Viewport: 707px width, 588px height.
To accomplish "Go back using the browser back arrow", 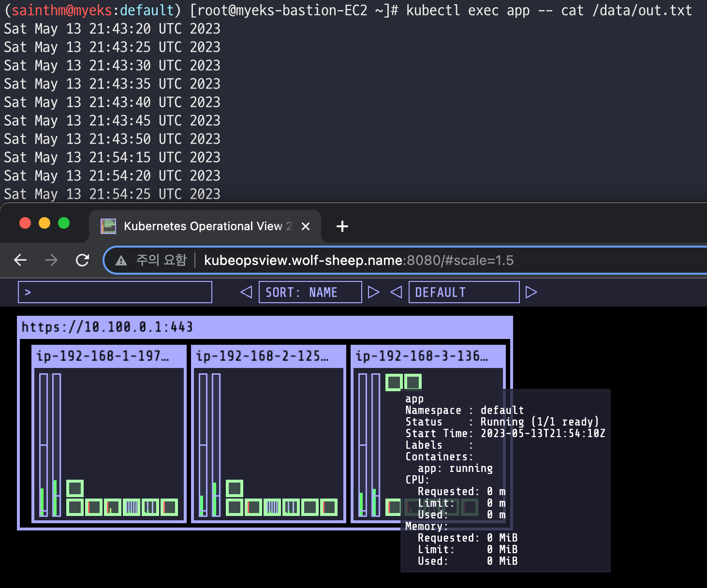I will 20,260.
